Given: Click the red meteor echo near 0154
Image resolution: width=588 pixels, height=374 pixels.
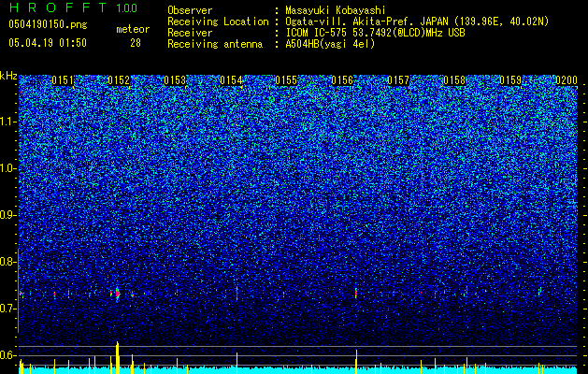Looking at the screenshot, I should [x=237, y=294].
